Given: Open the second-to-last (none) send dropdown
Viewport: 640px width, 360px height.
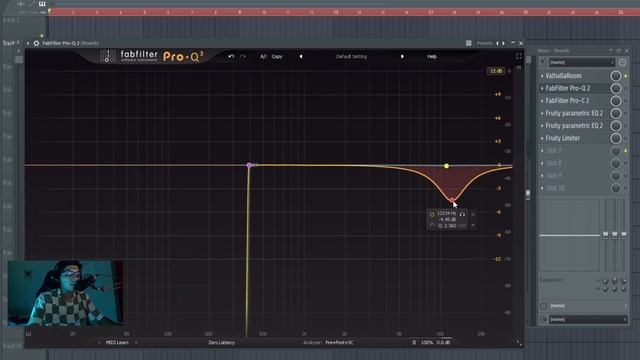Looking at the screenshot, I should click(585, 306).
